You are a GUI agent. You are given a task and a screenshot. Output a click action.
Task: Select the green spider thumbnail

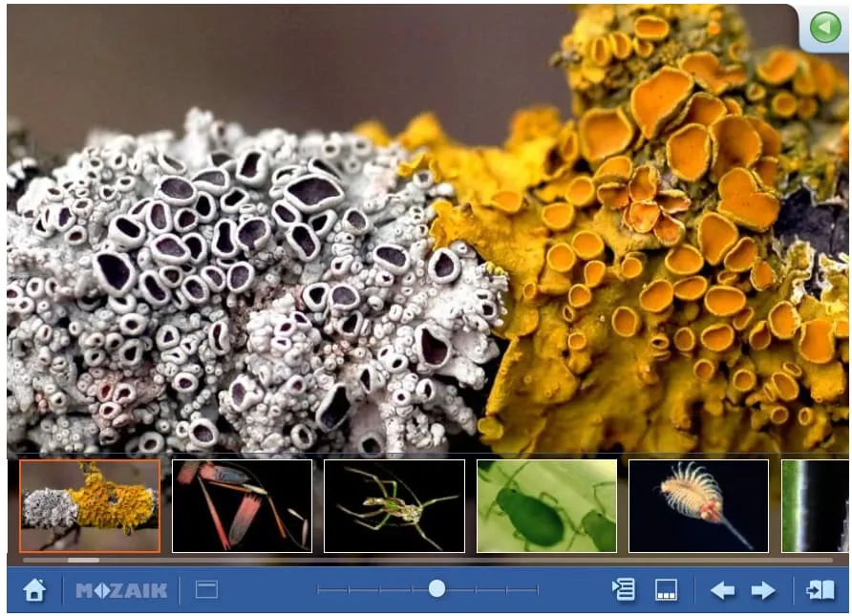pyautogui.click(x=394, y=506)
